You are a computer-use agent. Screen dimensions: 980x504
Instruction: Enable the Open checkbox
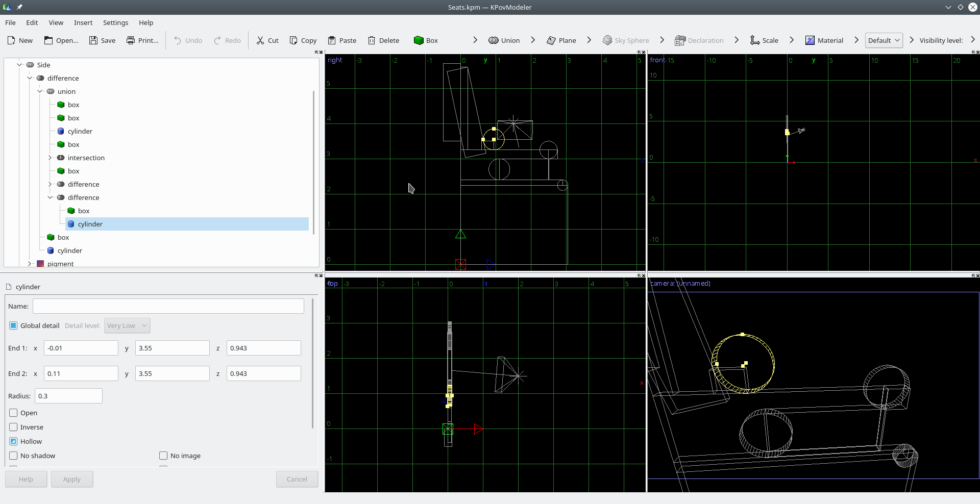click(x=14, y=413)
